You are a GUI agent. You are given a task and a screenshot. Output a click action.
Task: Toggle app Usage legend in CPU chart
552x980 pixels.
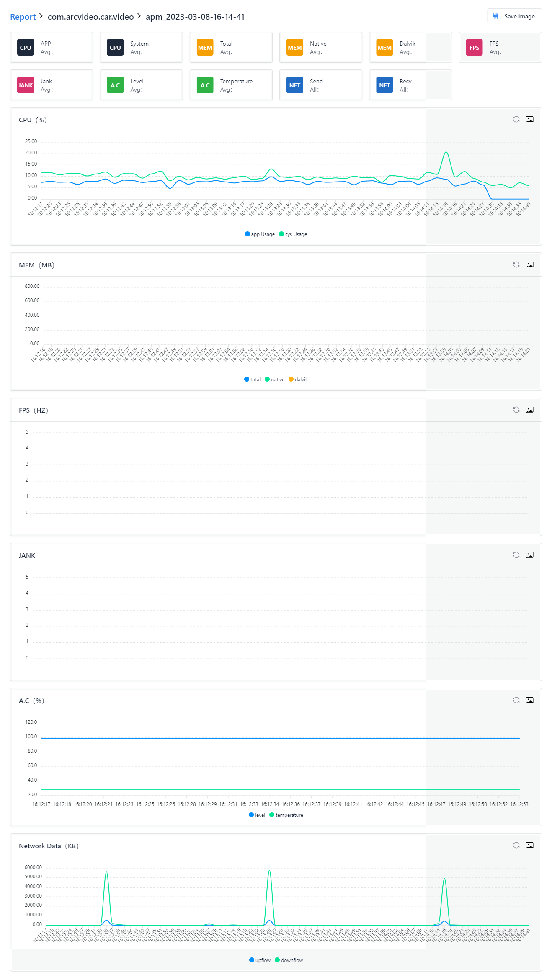260,234
